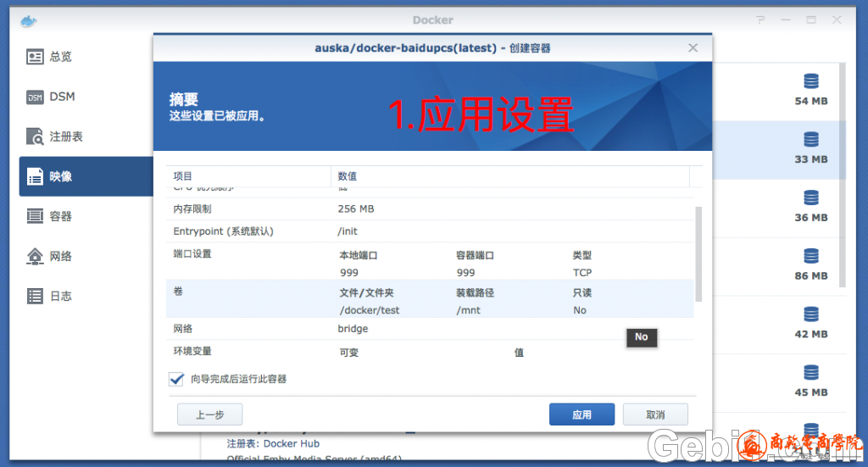Select the 端口设置 row label
Viewport: 868px width, 467px height.
coord(192,254)
